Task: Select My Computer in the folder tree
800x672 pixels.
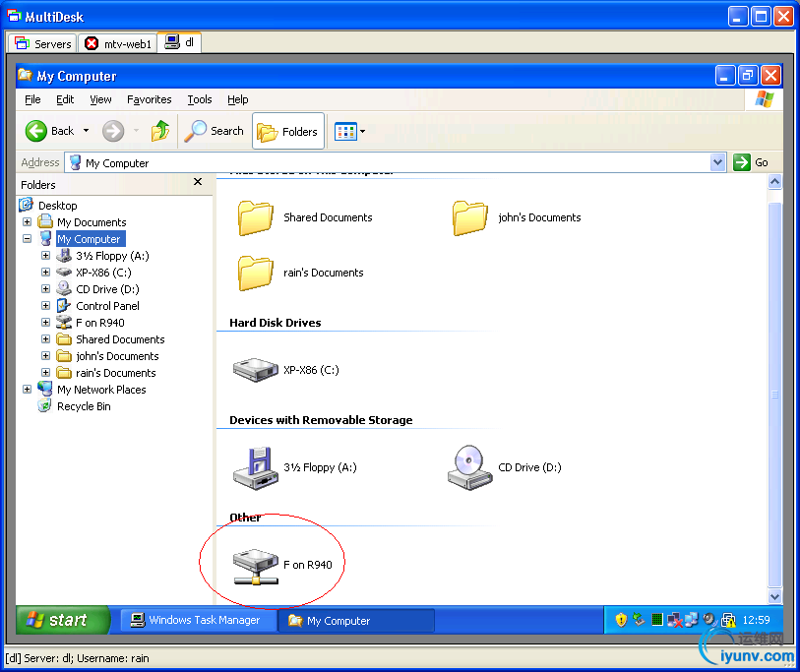Action: [89, 239]
